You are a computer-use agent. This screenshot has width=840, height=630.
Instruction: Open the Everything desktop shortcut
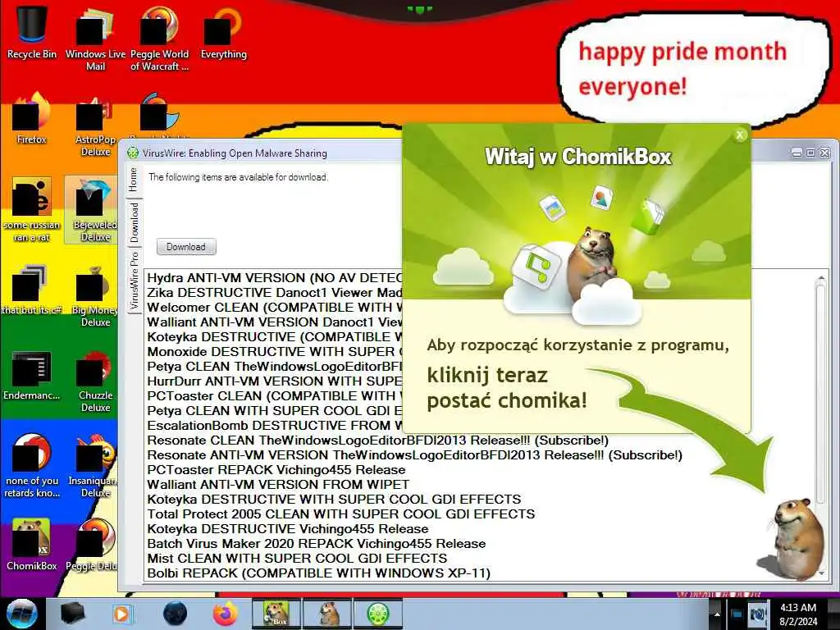(x=223, y=32)
